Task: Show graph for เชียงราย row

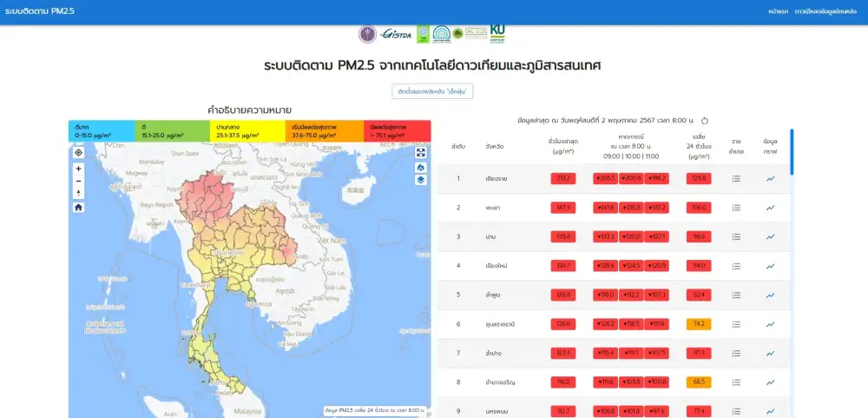Action: pos(770,179)
